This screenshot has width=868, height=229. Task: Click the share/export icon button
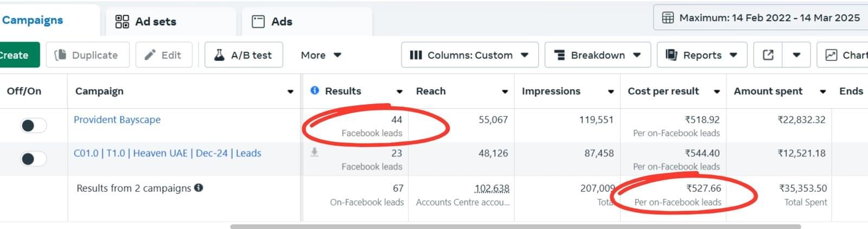pyautogui.click(x=768, y=55)
